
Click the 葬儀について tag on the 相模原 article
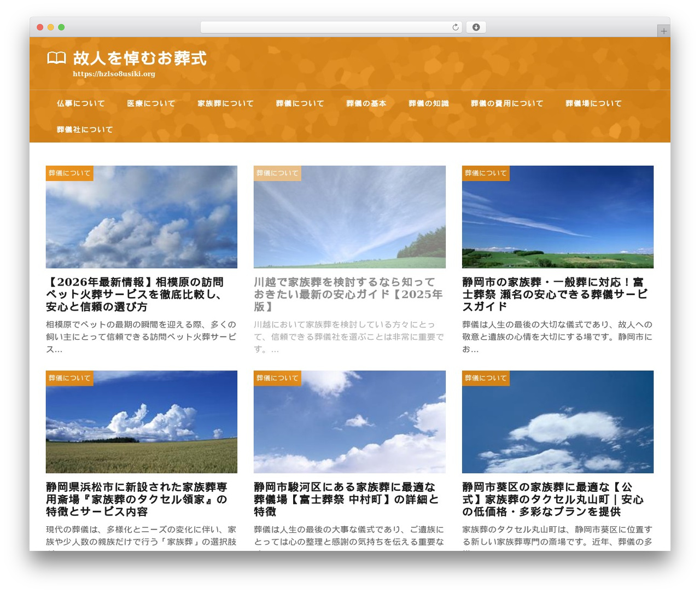point(69,173)
